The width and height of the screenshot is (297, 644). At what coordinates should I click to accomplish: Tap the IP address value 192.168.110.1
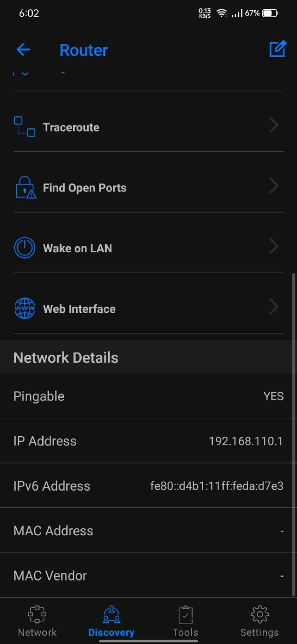point(245,441)
